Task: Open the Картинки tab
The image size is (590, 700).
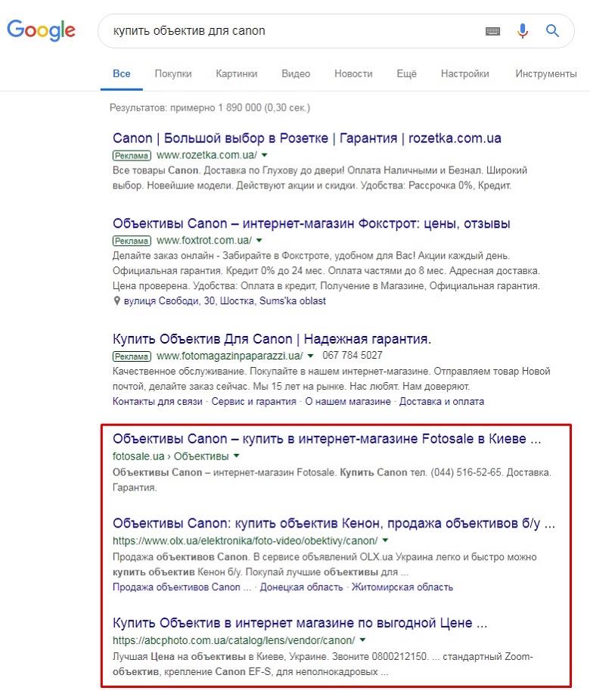Action: point(237,73)
